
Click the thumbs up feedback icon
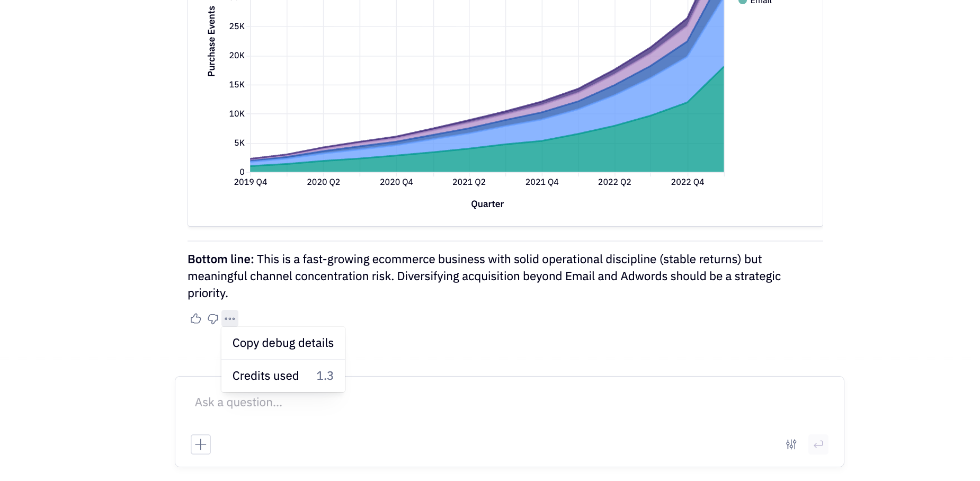coord(195,318)
